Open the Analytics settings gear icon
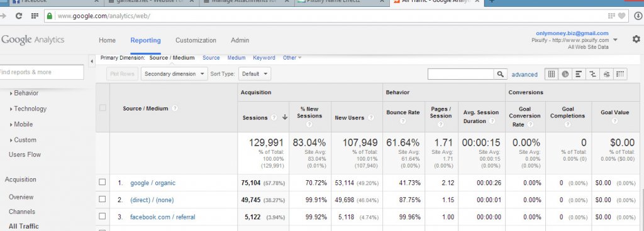 [x=636, y=40]
